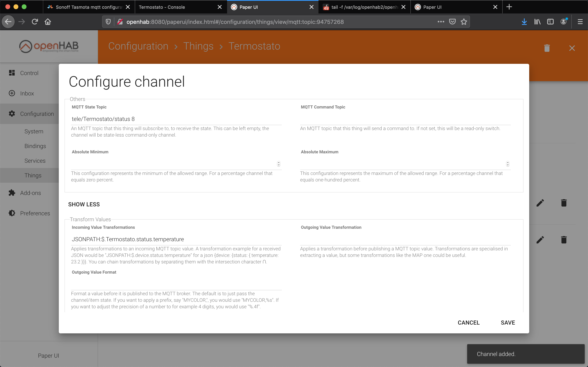This screenshot has width=588, height=367.
Task: Click the trash icon in the Termostato header
Action: click(x=547, y=48)
